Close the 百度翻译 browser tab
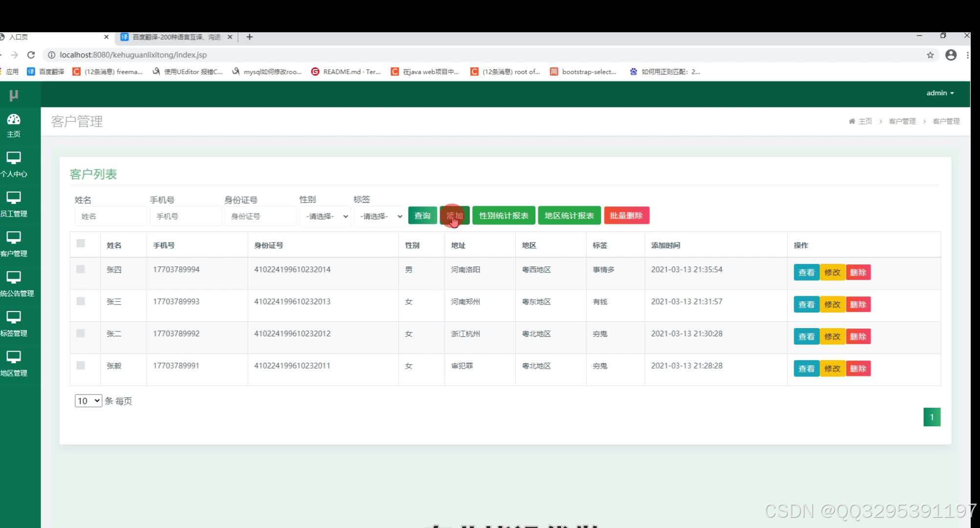The image size is (980, 528). point(230,37)
